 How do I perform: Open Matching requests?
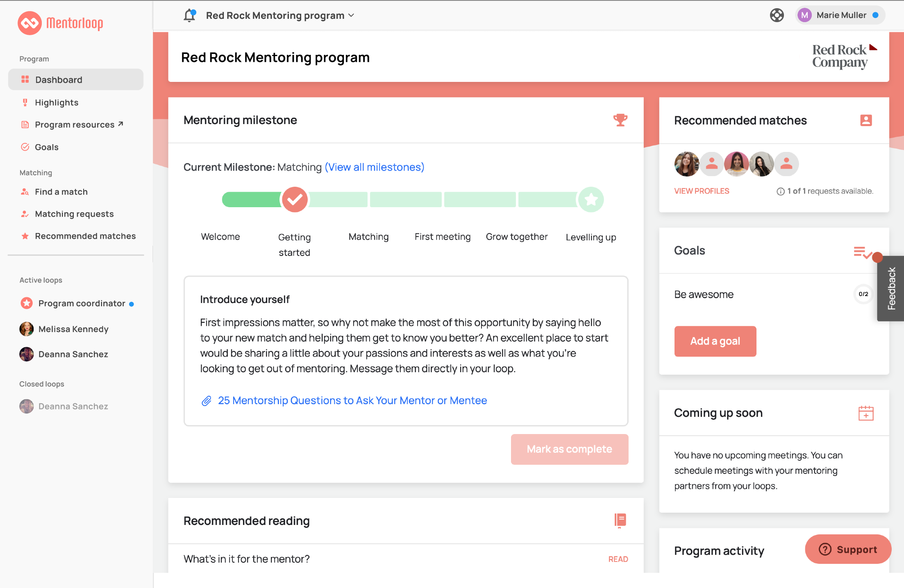[x=74, y=214]
